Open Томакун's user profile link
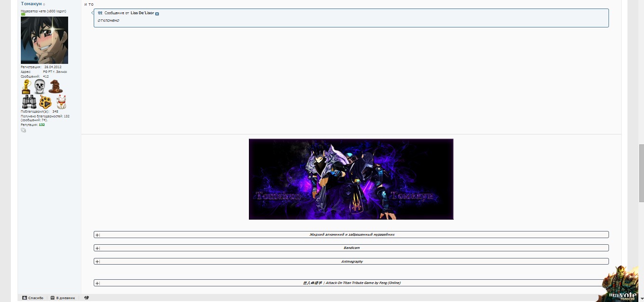Image resolution: width=644 pixels, height=302 pixels. [31, 4]
